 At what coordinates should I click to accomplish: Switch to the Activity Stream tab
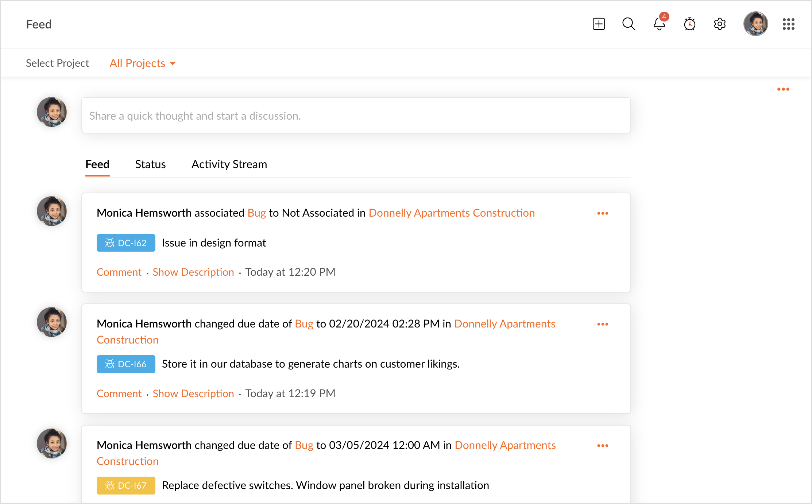tap(229, 164)
